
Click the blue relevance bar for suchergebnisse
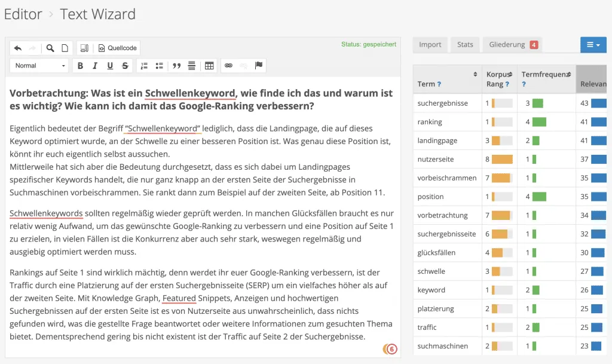tap(599, 103)
